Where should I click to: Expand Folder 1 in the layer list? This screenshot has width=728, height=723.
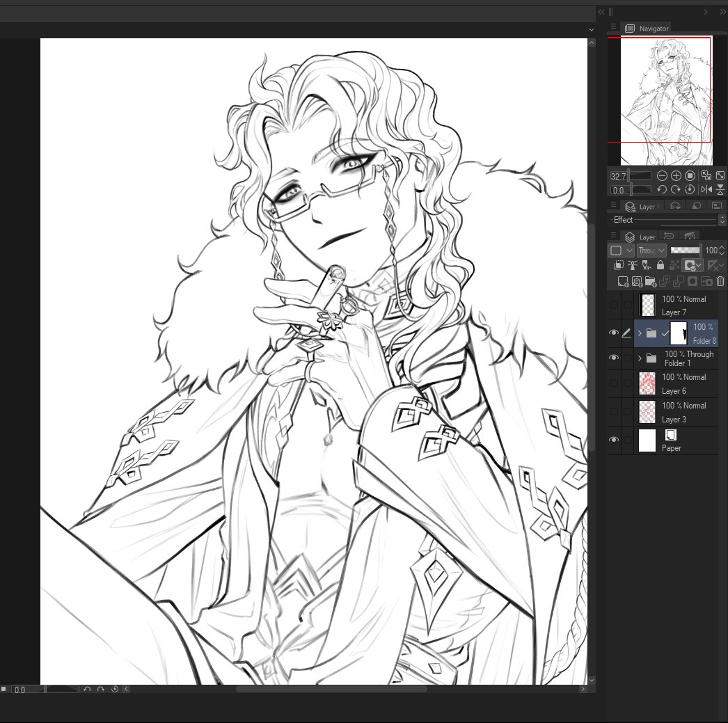tap(640, 358)
